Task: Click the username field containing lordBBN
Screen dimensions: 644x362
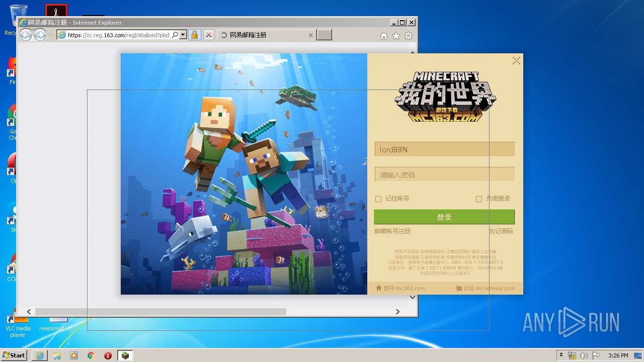Action: pyautogui.click(x=445, y=149)
